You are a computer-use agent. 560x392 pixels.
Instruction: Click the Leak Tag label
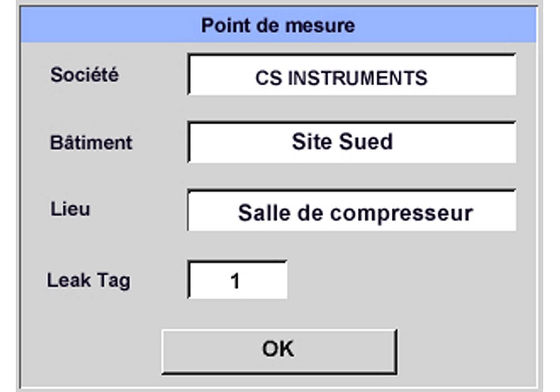(89, 280)
